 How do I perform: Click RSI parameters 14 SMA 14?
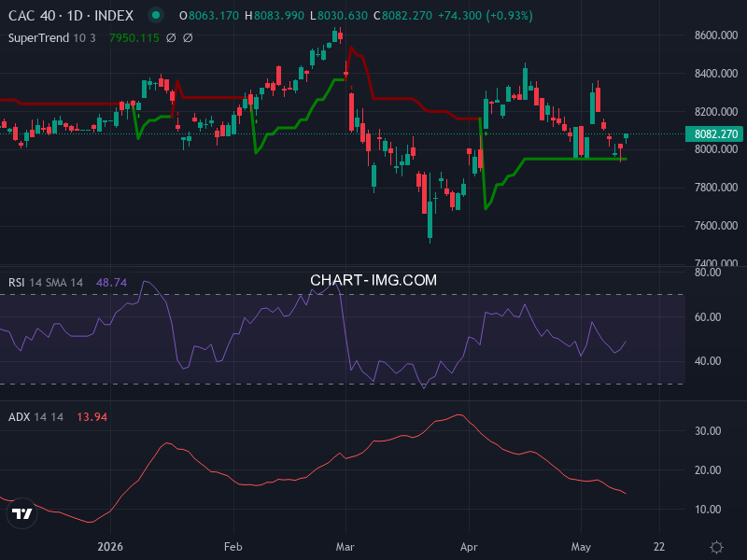(56, 283)
